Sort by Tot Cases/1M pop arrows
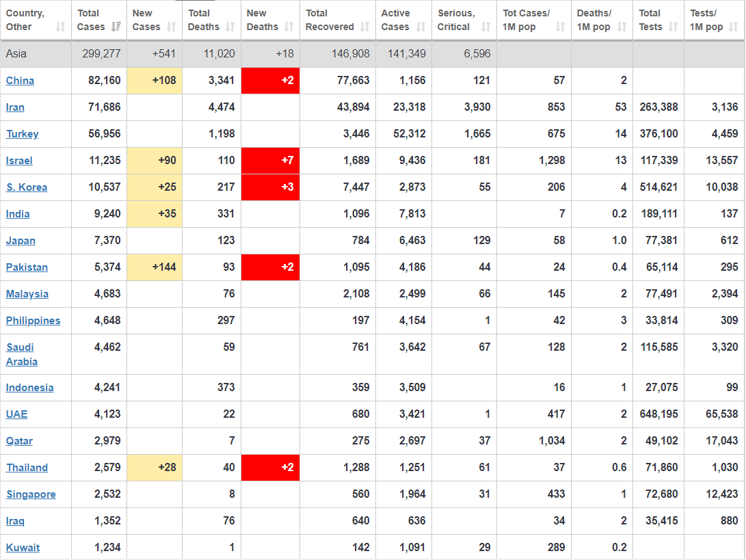 [x=560, y=27]
